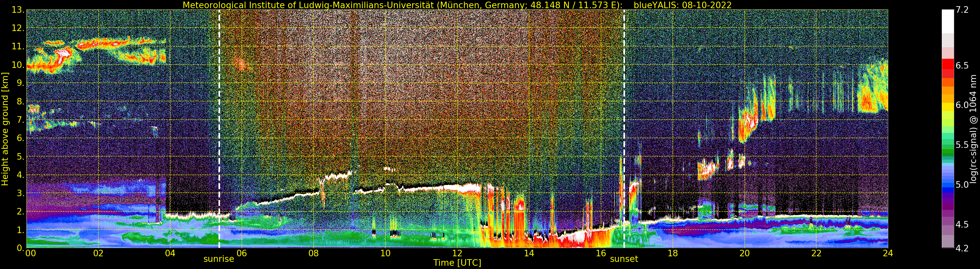Select the white dashed sunrise marker line
This screenshot has width=980, height=269.
pos(219,129)
